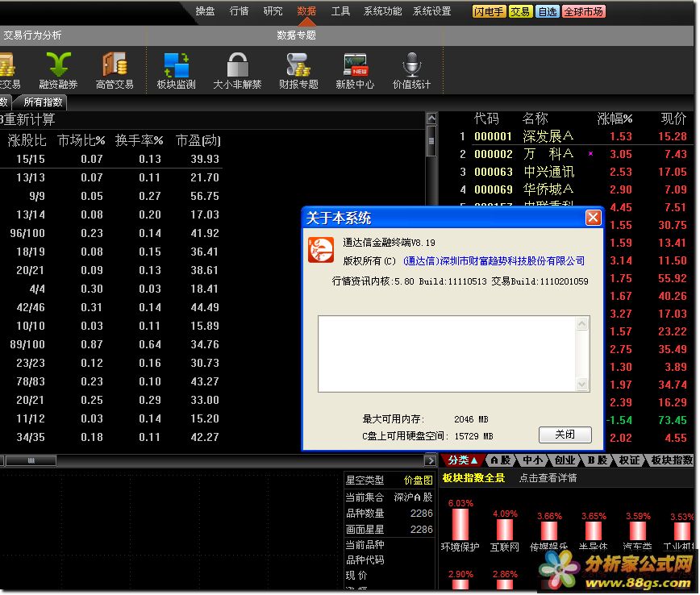The image size is (700, 595).
Task: Sort by 涨幅% column in stock list
Action: pos(615,119)
